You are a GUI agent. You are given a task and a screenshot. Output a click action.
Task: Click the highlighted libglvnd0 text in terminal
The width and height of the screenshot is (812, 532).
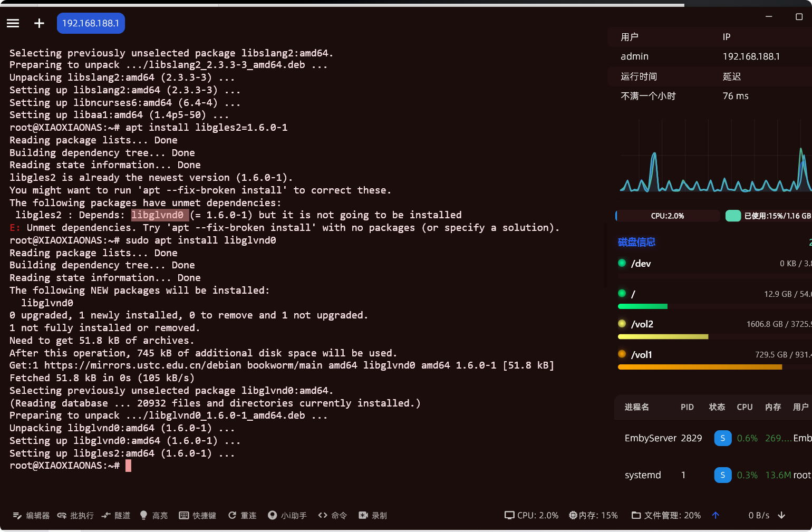(x=160, y=215)
